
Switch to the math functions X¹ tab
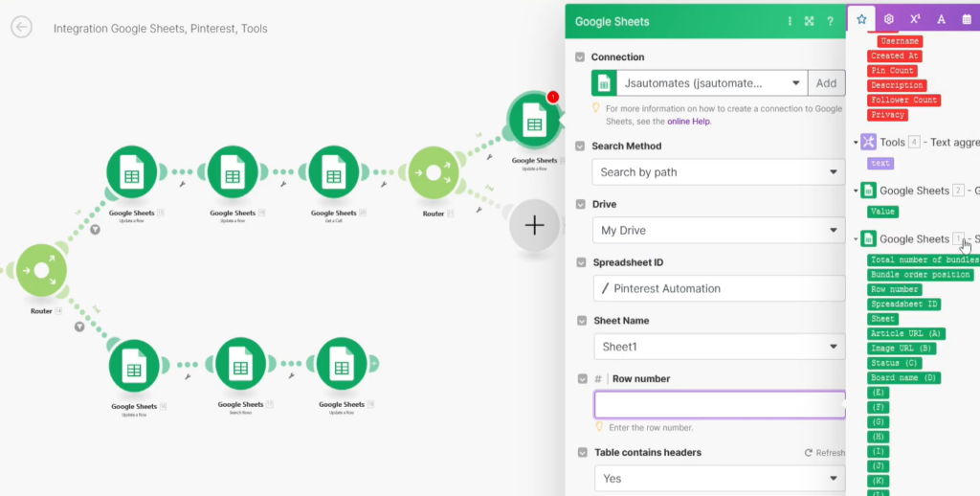tap(915, 19)
